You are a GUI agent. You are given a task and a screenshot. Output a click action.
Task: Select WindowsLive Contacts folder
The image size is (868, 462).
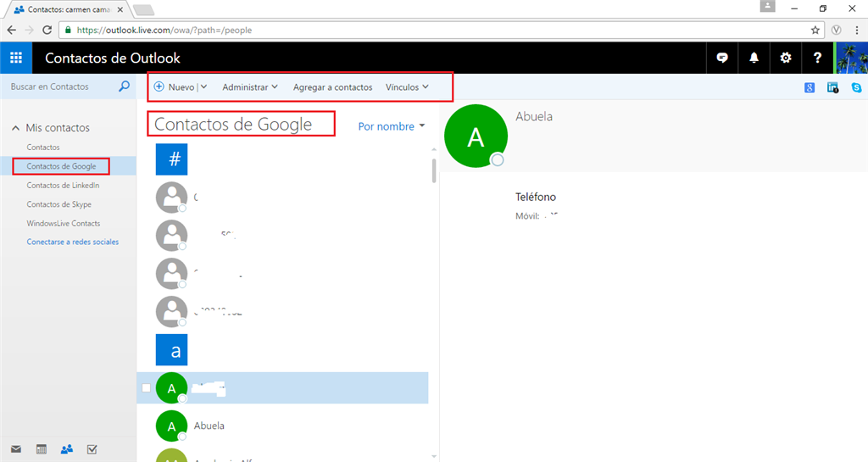point(63,224)
